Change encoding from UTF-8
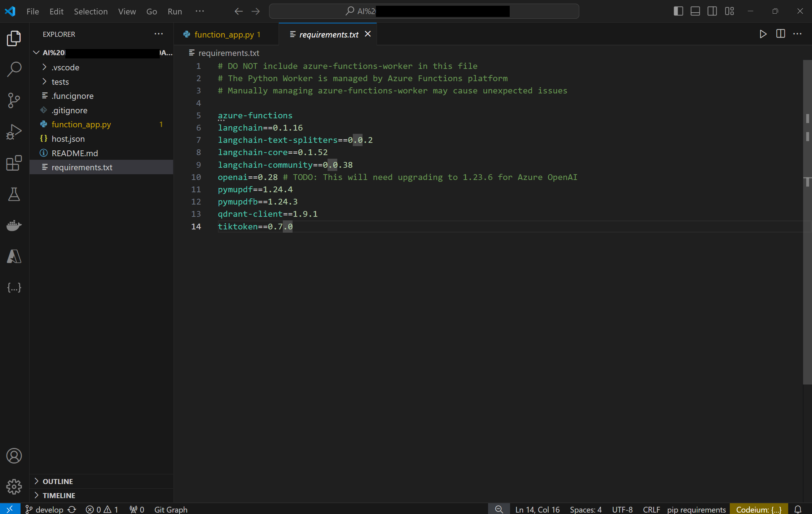Image resolution: width=812 pixels, height=514 pixels. tap(622, 509)
